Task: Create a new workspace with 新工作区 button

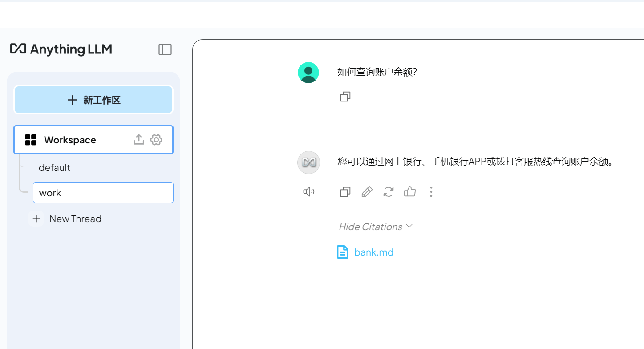Action: [x=93, y=100]
